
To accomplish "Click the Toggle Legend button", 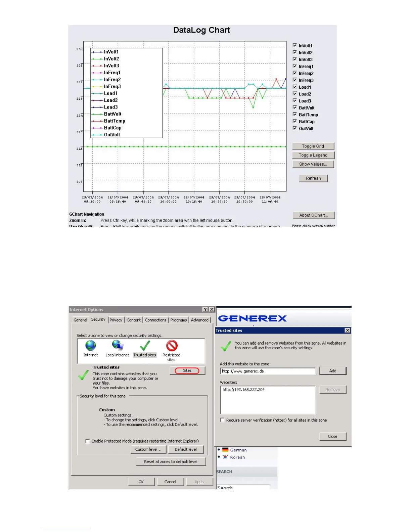I will tap(313, 155).
